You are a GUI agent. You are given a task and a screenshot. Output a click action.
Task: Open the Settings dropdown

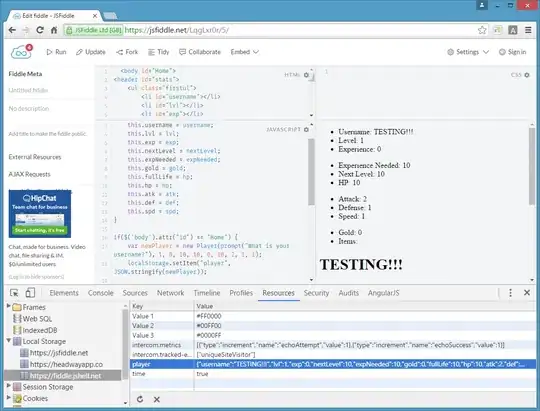468,52
